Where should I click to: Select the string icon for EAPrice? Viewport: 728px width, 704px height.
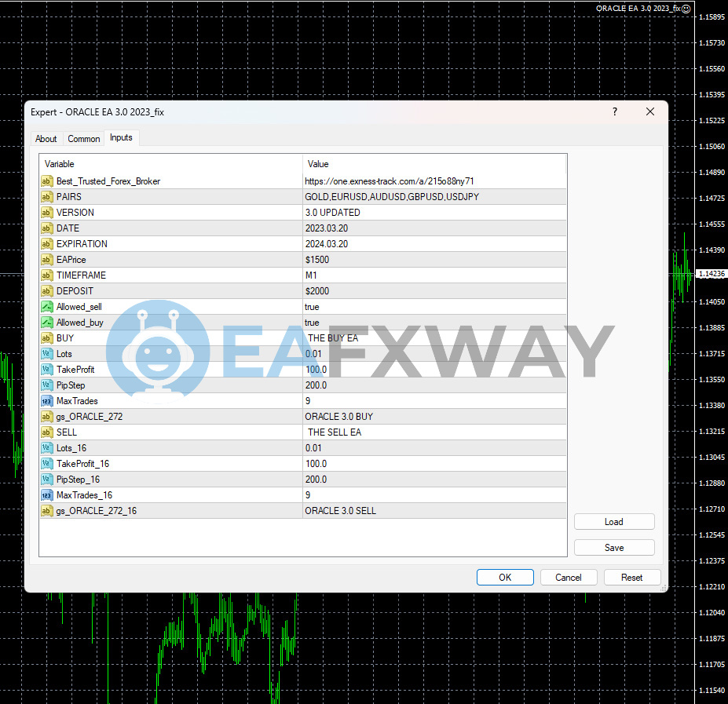47,260
